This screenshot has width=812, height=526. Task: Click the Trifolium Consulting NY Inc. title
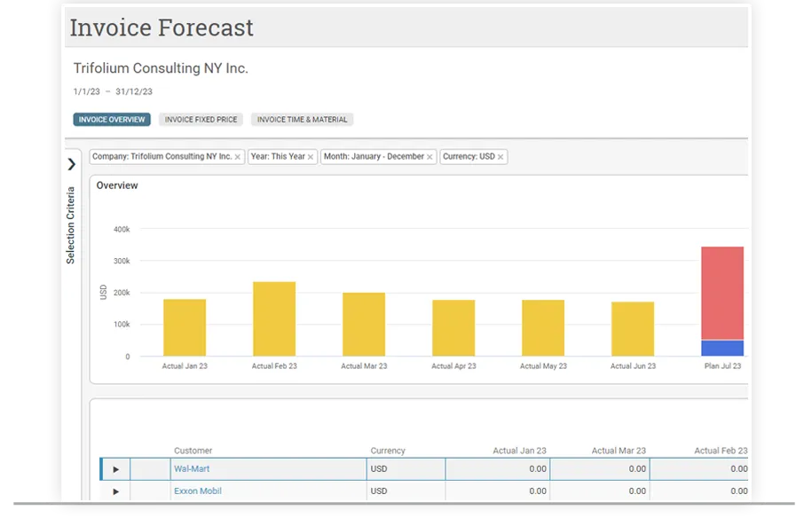(161, 68)
